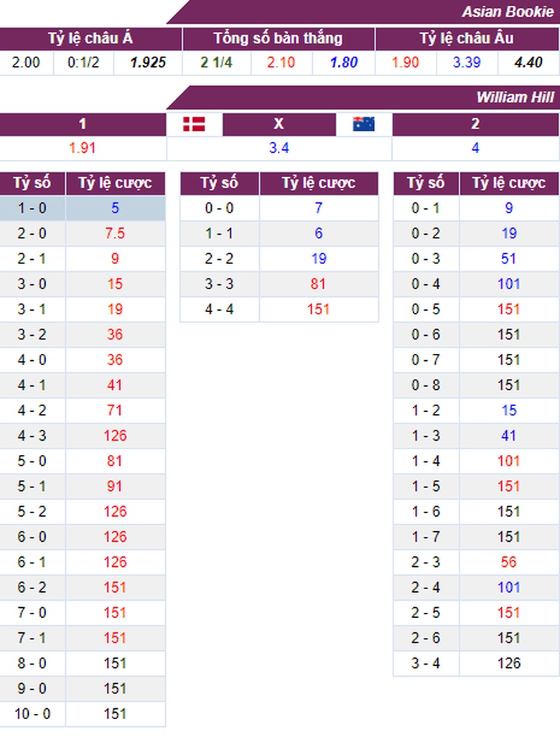This screenshot has height=737, width=560.
Task: Click the 1.925 Asian handicap odds
Action: [148, 62]
